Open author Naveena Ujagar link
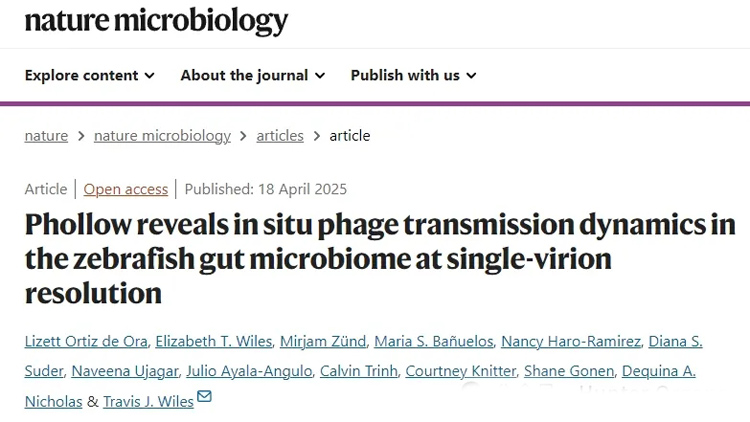 tap(125, 371)
